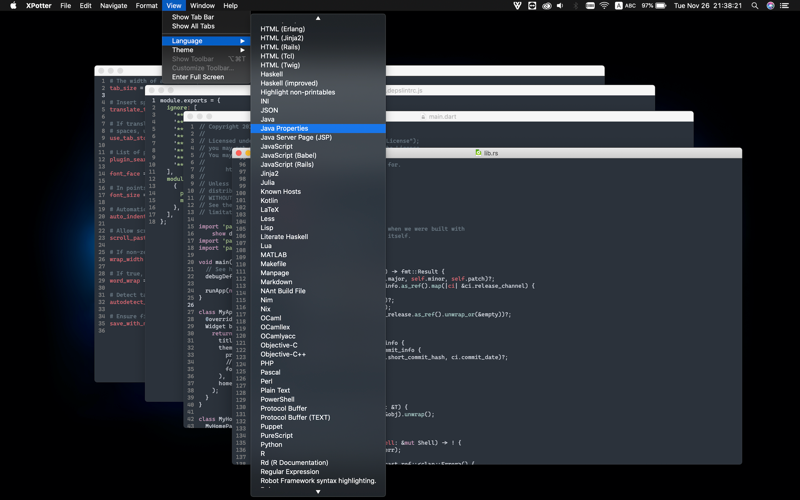Select Robot Framework syntax highlighting

[x=318, y=481]
